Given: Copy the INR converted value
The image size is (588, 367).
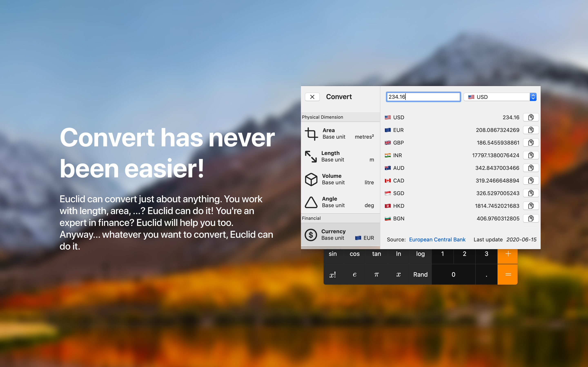Looking at the screenshot, I should (x=531, y=155).
